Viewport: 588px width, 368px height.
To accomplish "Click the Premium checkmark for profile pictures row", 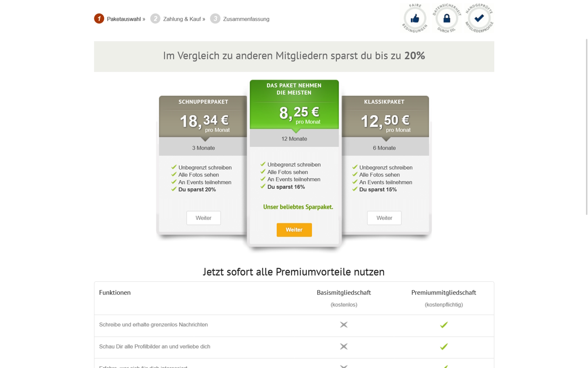I will point(443,346).
